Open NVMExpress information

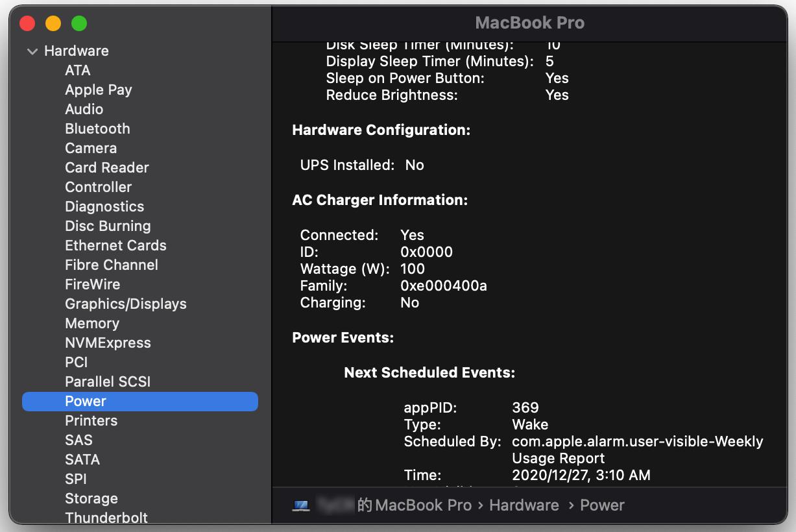tap(108, 343)
